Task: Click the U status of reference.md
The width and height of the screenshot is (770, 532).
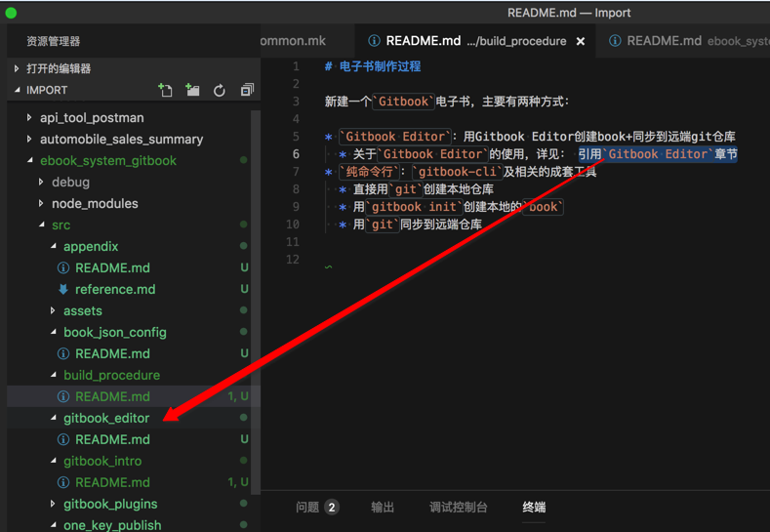Action: [x=244, y=289]
